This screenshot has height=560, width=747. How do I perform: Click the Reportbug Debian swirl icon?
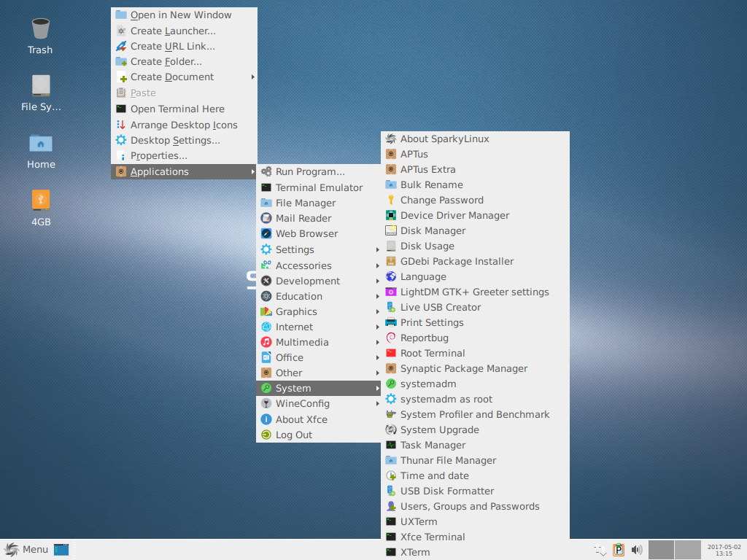coord(391,338)
